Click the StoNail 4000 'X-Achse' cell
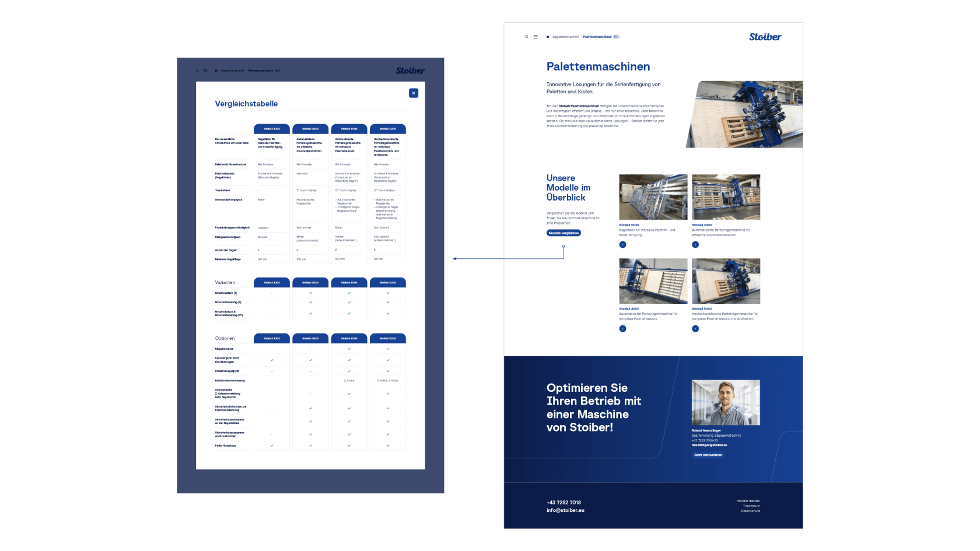980x551 pixels. point(349,381)
